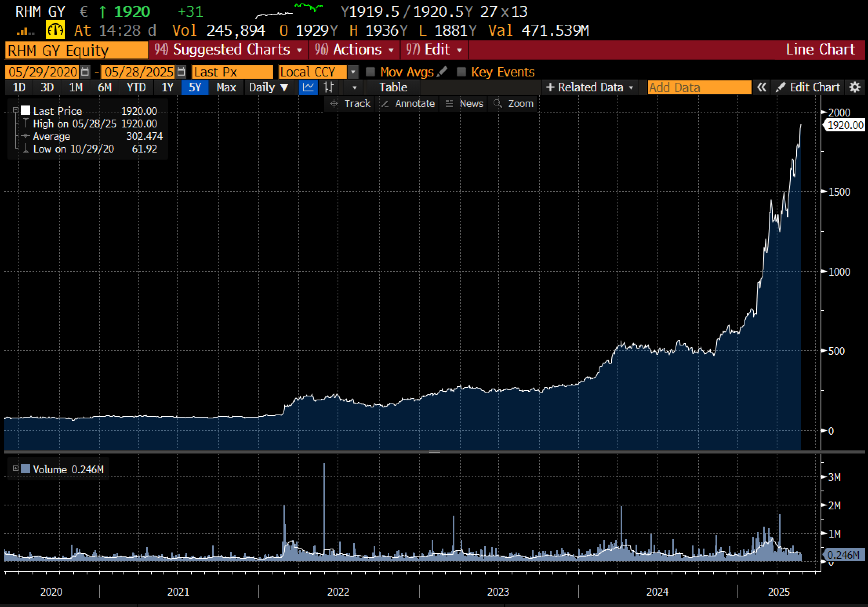The height and width of the screenshot is (607, 868).
Task: Click the white Last Price color swatch
Action: point(25,110)
